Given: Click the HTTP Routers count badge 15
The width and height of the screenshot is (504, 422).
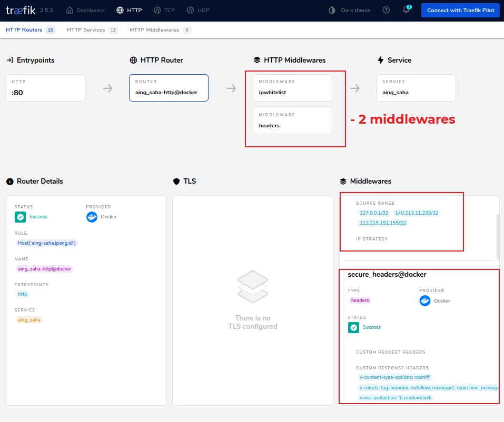Looking at the screenshot, I should [51, 30].
